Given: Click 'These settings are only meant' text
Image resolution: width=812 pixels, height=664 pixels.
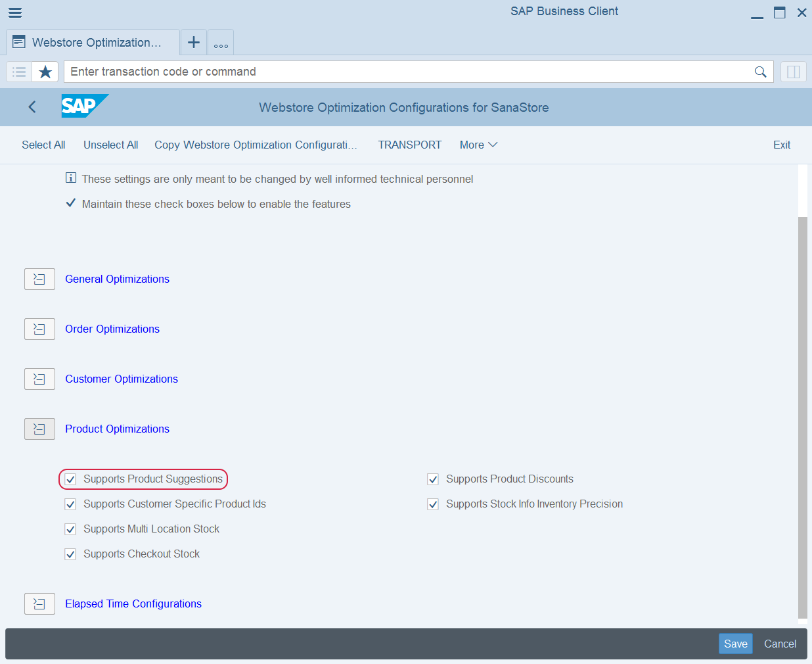Looking at the screenshot, I should (x=277, y=179).
